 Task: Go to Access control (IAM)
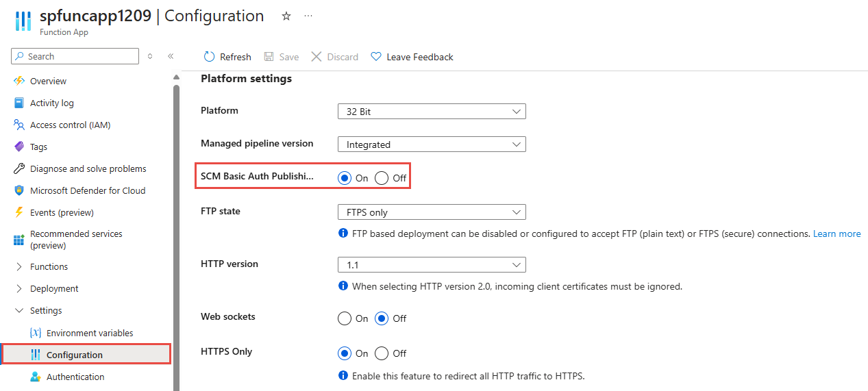point(70,125)
